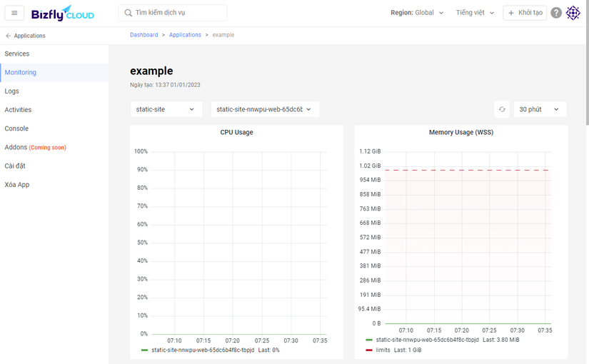Click the refresh charts icon

click(502, 109)
